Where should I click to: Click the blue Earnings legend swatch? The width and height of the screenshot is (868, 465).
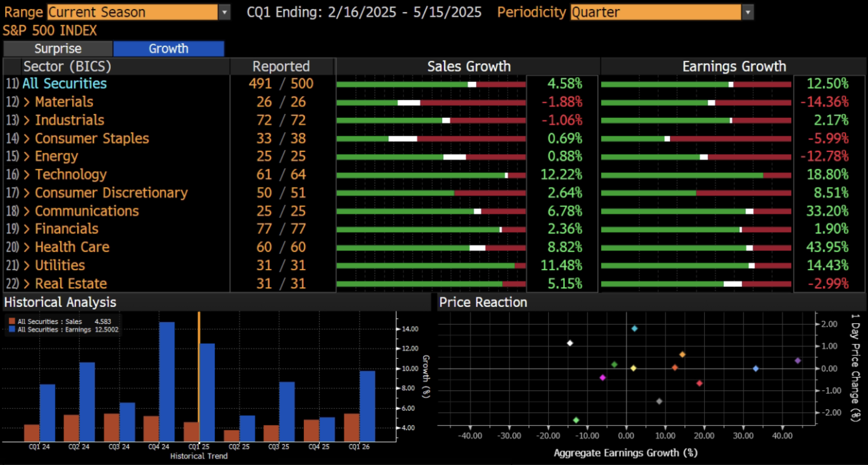point(12,330)
